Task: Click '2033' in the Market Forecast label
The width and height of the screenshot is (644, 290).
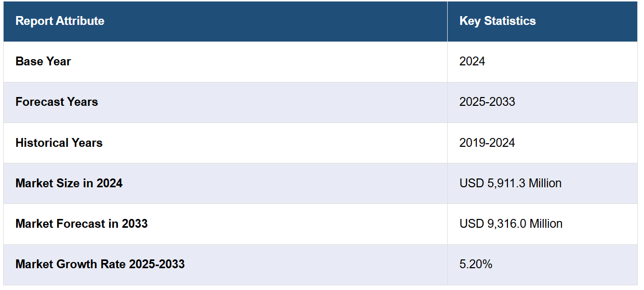Action: click(x=135, y=224)
